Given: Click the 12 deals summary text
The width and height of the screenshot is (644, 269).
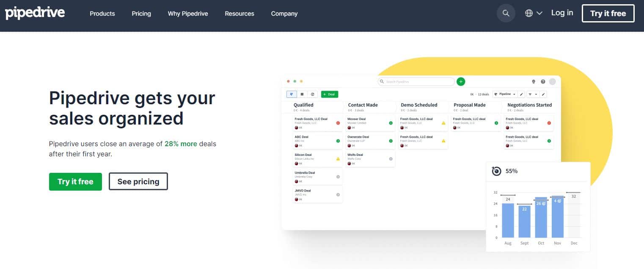Looking at the screenshot, I should click(483, 94).
